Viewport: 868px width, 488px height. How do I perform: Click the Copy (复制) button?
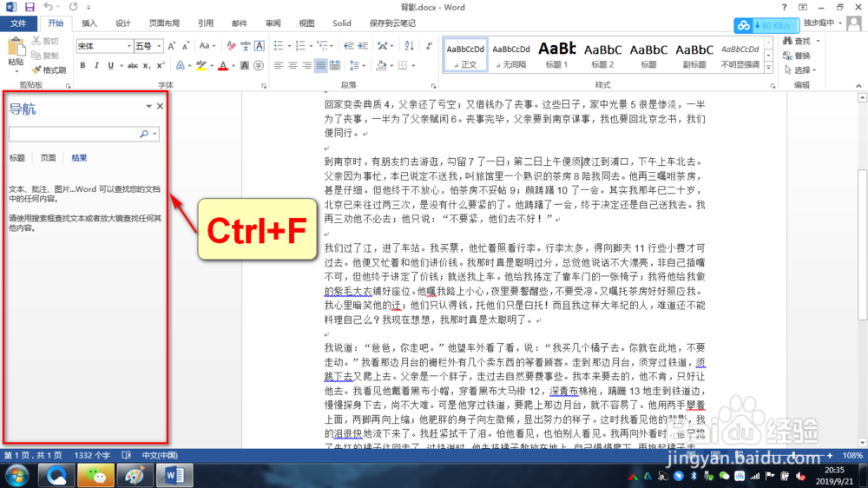tap(45, 56)
